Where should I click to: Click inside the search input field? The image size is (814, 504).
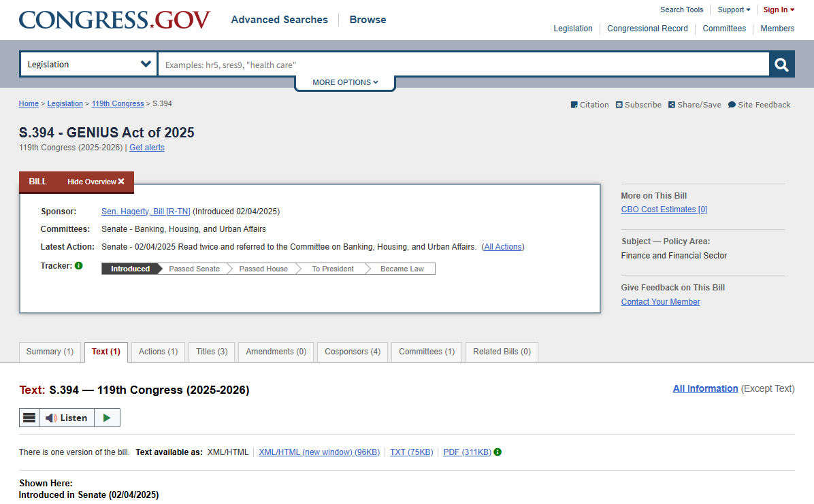(x=463, y=65)
